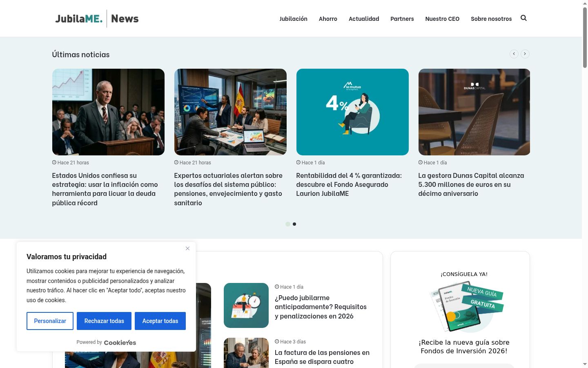Advance carousel with next arrow
Image resolution: width=588 pixels, height=368 pixels.
coord(525,54)
